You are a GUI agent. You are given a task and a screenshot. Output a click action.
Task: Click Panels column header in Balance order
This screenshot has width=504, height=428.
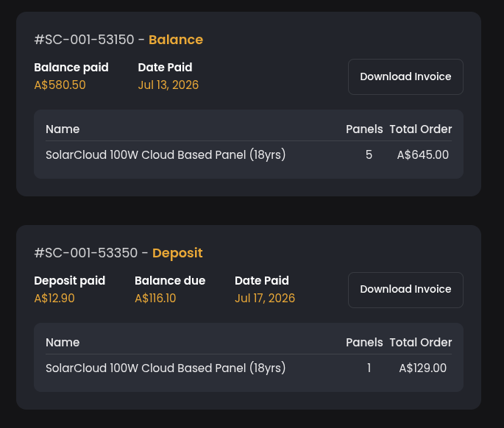364,129
